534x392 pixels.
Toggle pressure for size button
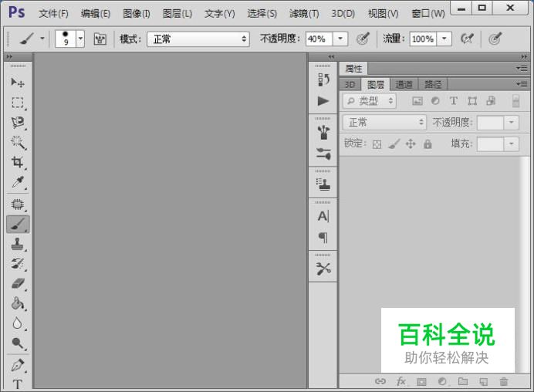[495, 39]
